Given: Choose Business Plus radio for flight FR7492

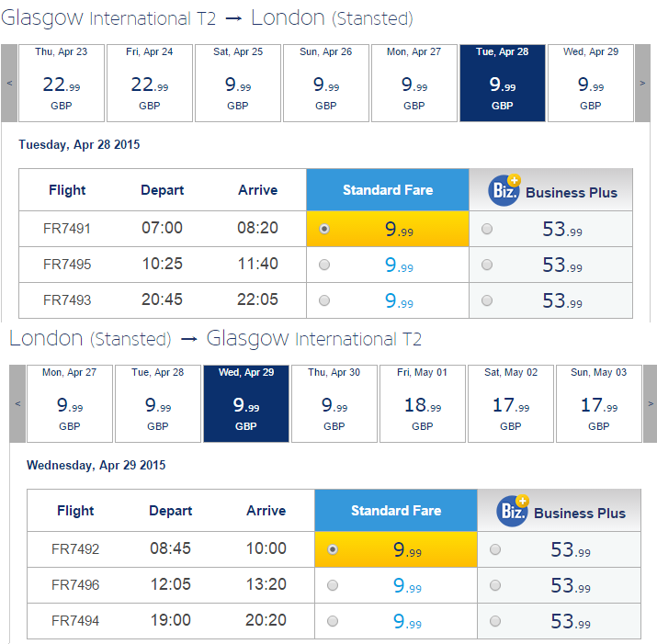Looking at the screenshot, I should tap(495, 549).
